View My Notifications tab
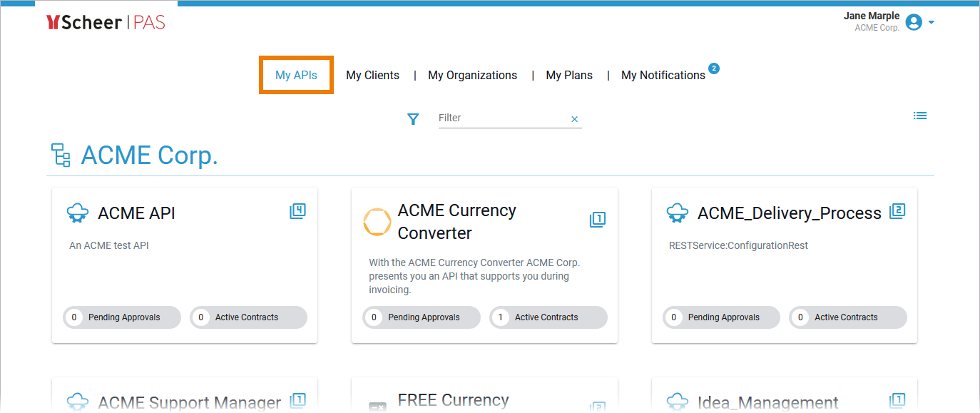Image resolution: width=980 pixels, height=413 pixels. point(663,75)
